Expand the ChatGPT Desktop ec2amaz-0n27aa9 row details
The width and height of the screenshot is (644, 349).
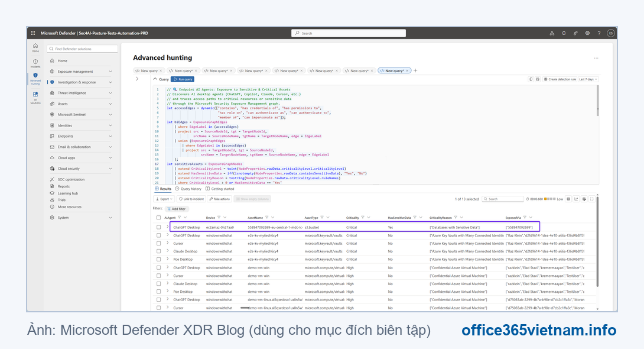(x=168, y=227)
